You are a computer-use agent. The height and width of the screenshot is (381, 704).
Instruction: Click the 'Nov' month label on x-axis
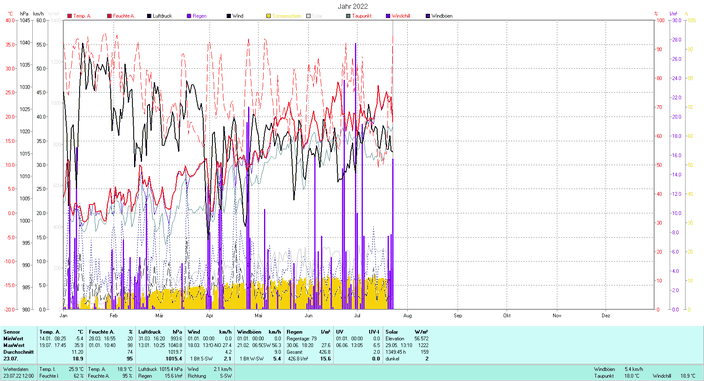(x=557, y=315)
